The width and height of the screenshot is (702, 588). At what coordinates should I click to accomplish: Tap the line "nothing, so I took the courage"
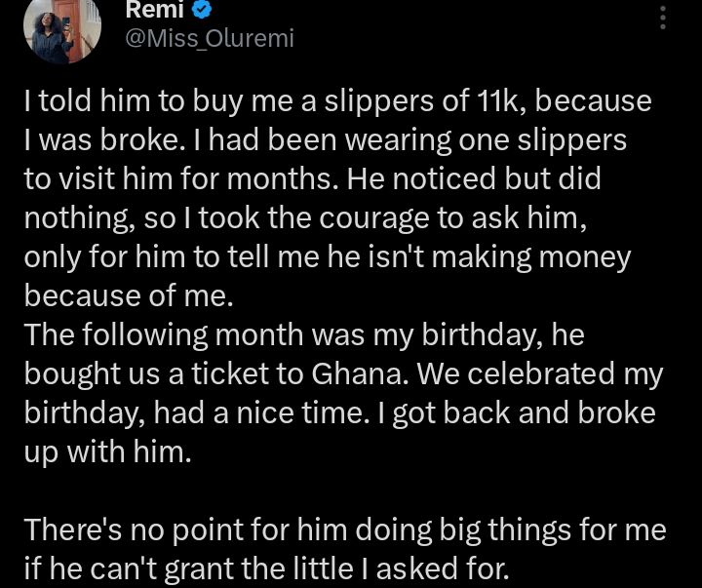[305, 218]
